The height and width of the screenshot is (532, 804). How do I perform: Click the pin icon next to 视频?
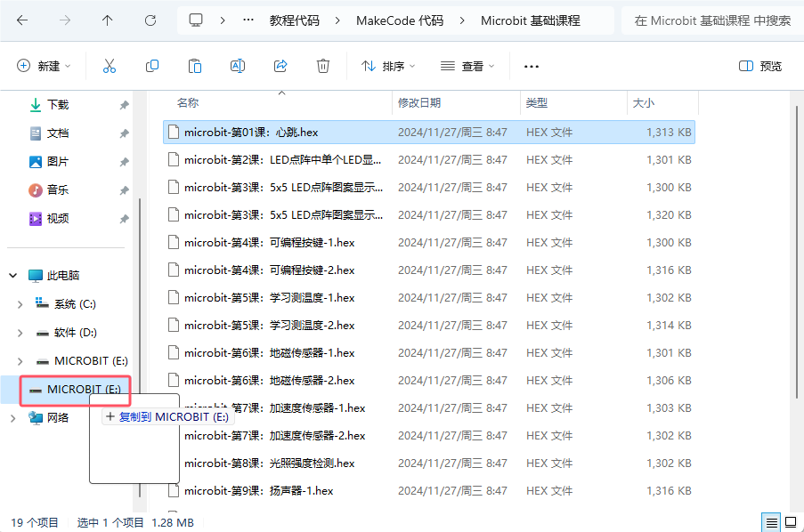(x=124, y=219)
